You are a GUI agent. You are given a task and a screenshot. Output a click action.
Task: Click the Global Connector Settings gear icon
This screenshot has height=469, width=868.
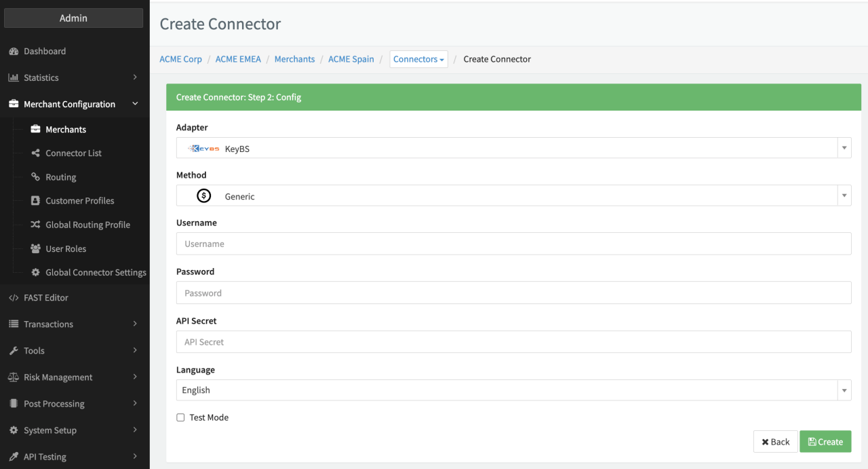[35, 273]
